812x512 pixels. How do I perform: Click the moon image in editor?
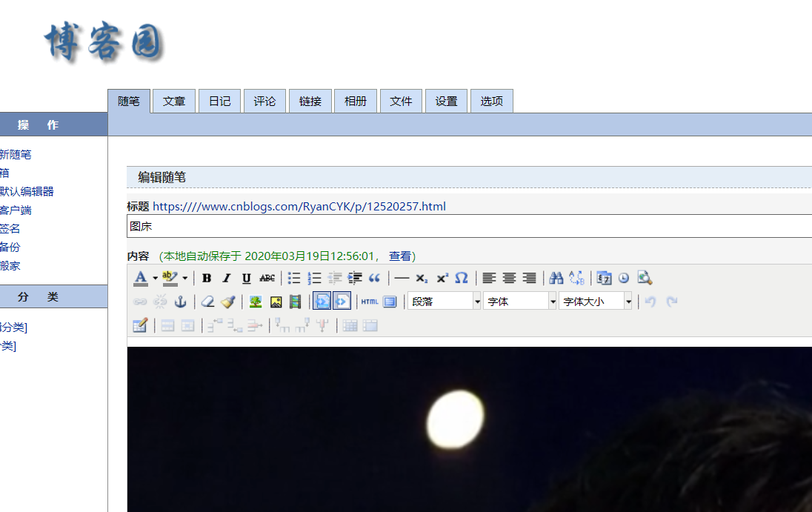455,419
